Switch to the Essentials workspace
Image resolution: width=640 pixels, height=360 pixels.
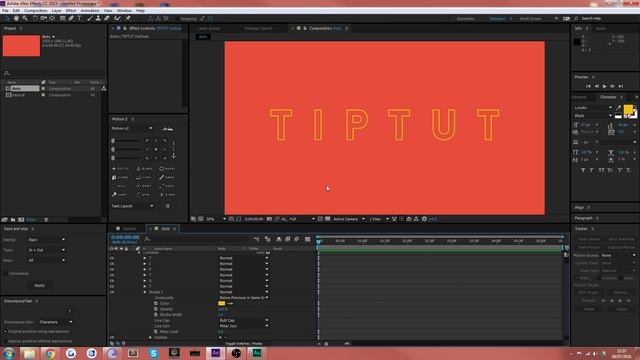coord(465,19)
